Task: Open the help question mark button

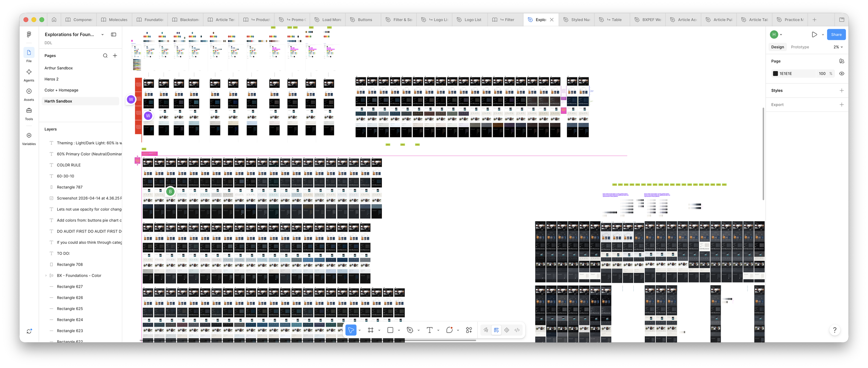Action: click(x=835, y=330)
